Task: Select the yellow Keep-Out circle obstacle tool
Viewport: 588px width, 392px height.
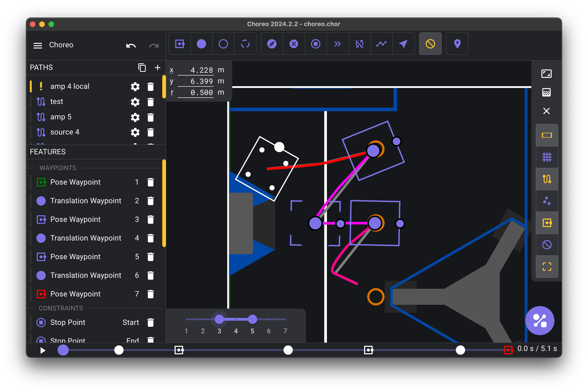Action: 430,44
